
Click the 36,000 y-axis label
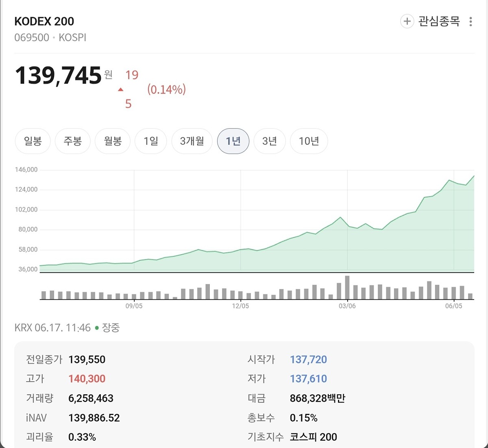[28, 269]
